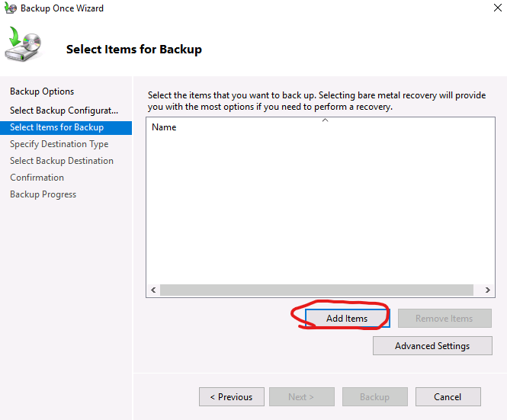Click the Backup Once Wizard title bar icon

pos(10,8)
